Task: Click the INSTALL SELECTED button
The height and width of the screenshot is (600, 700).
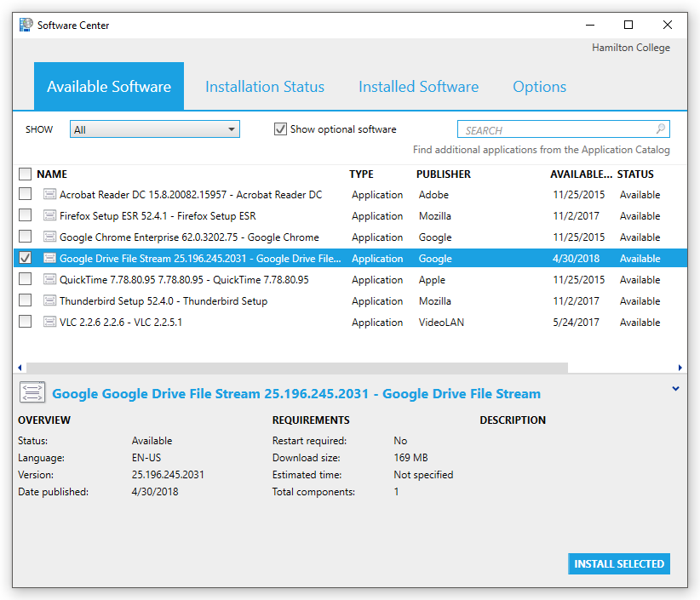Action: [619, 564]
